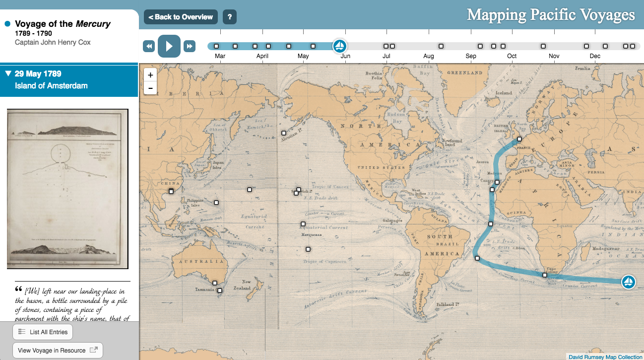The width and height of the screenshot is (644, 360).
Task: Click the ship icon on the timeline
Action: [x=340, y=46]
